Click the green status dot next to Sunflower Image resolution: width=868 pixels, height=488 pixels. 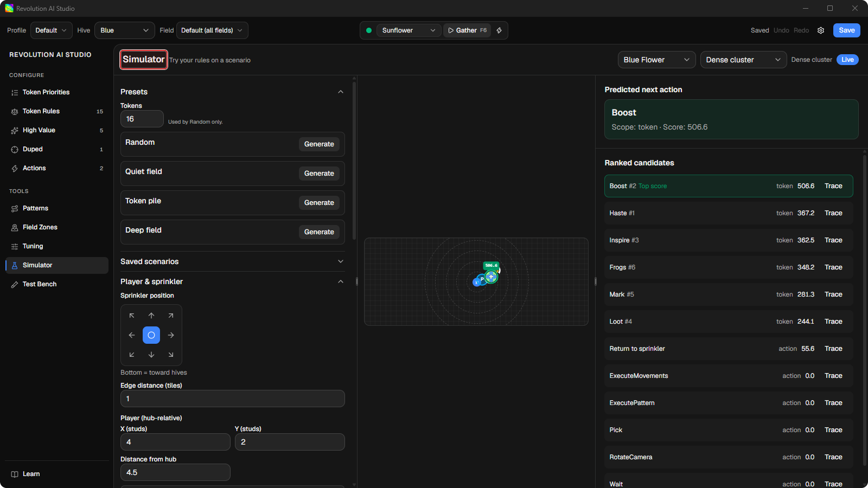coord(369,30)
